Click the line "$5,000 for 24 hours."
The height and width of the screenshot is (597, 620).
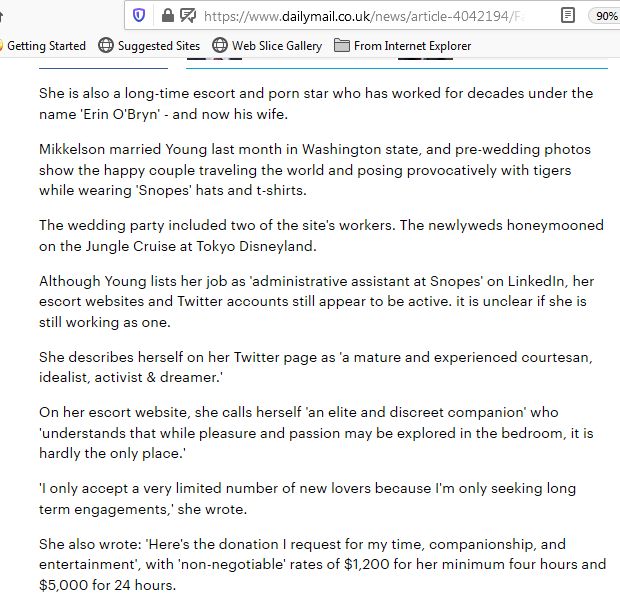107,585
